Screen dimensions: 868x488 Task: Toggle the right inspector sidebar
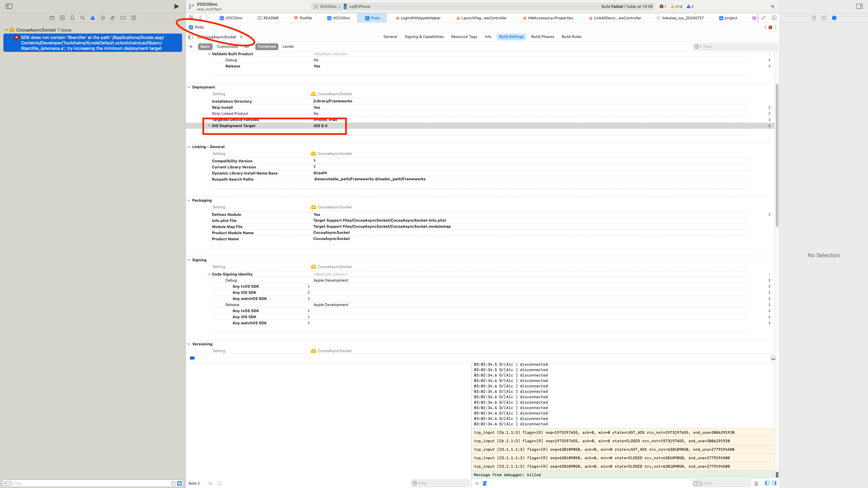859,6
